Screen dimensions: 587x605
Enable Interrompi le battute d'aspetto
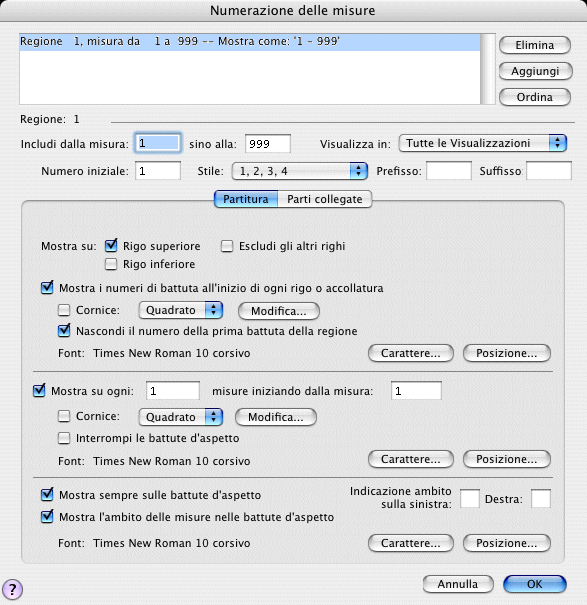[64, 438]
